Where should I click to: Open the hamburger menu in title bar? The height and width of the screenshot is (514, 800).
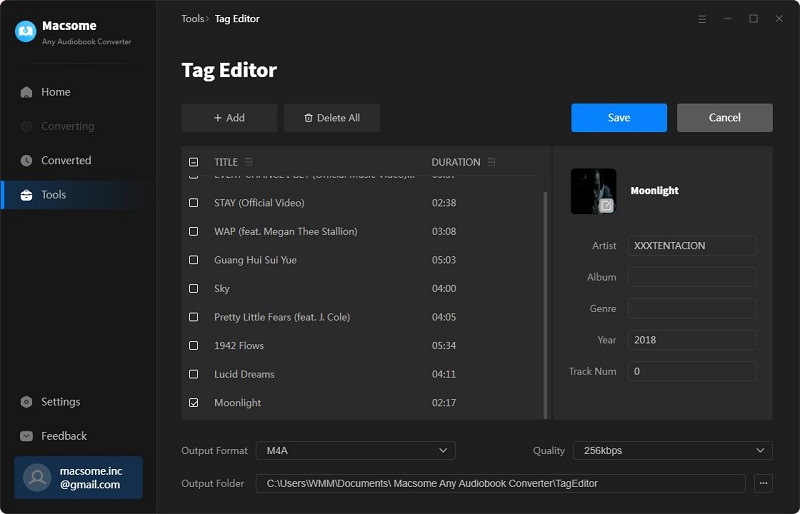pyautogui.click(x=702, y=19)
